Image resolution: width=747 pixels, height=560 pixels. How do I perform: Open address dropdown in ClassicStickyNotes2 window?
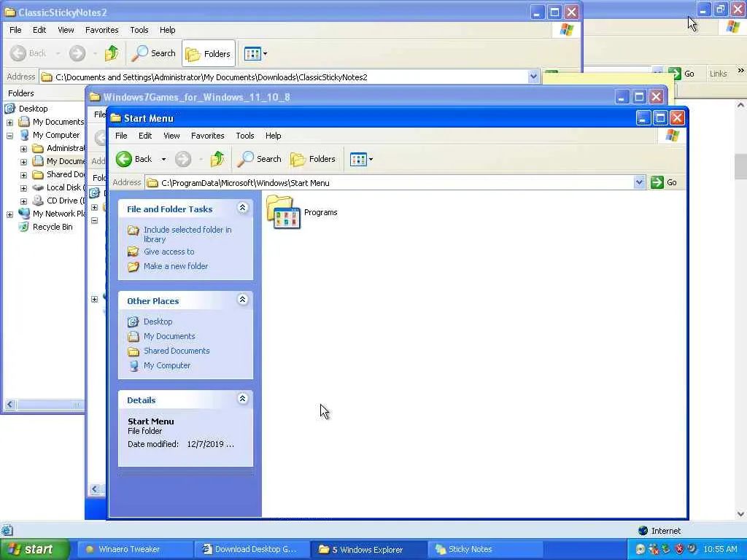533,77
